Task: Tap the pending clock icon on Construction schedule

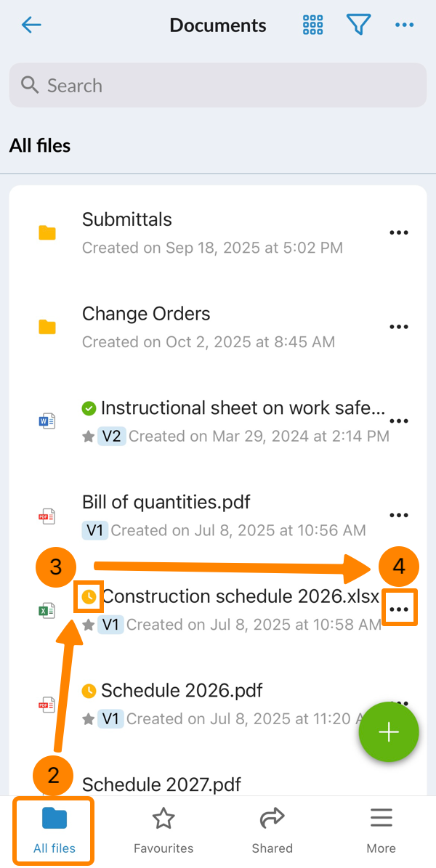Action: [x=89, y=597]
